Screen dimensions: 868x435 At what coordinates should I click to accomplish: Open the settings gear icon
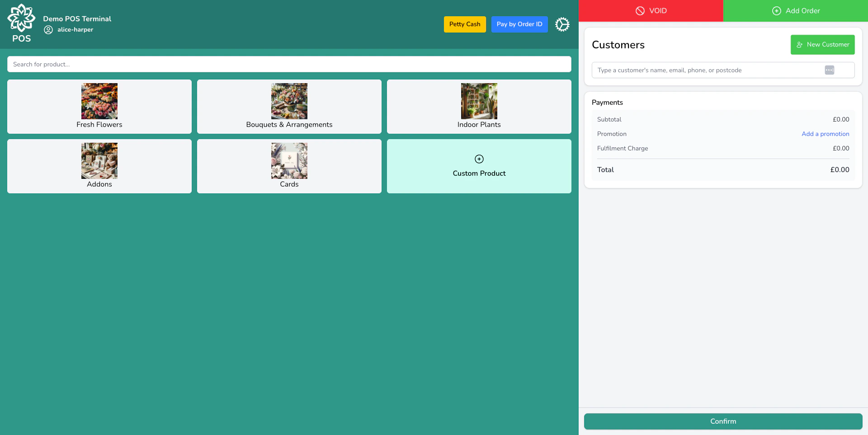(562, 24)
